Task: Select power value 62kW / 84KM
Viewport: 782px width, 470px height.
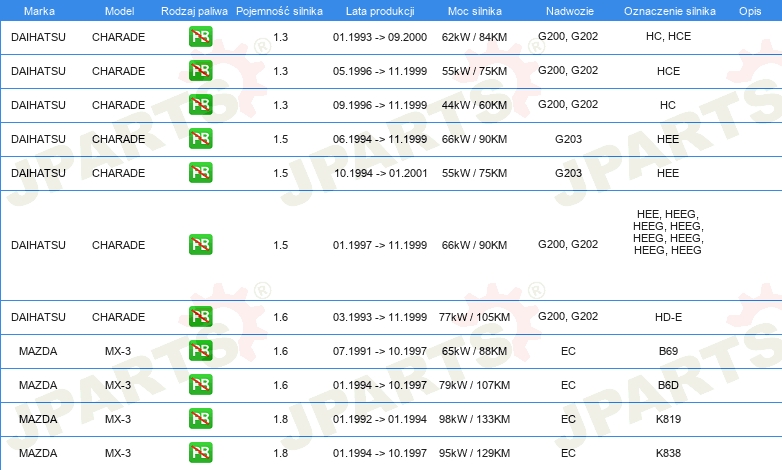Action: click(x=474, y=37)
